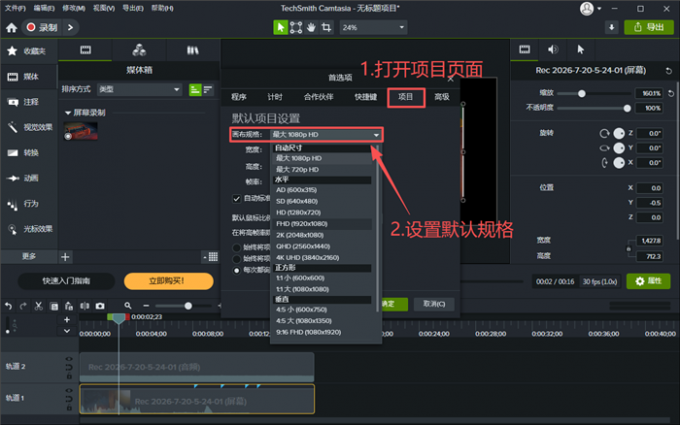Cut selection with the scissors icon
The height and width of the screenshot is (425, 680).
[x=39, y=306]
